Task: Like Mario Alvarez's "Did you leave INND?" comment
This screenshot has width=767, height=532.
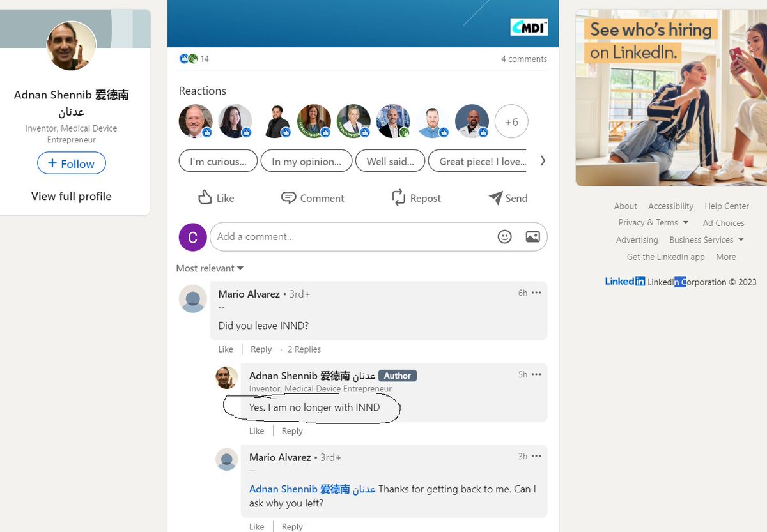Action: coord(226,349)
